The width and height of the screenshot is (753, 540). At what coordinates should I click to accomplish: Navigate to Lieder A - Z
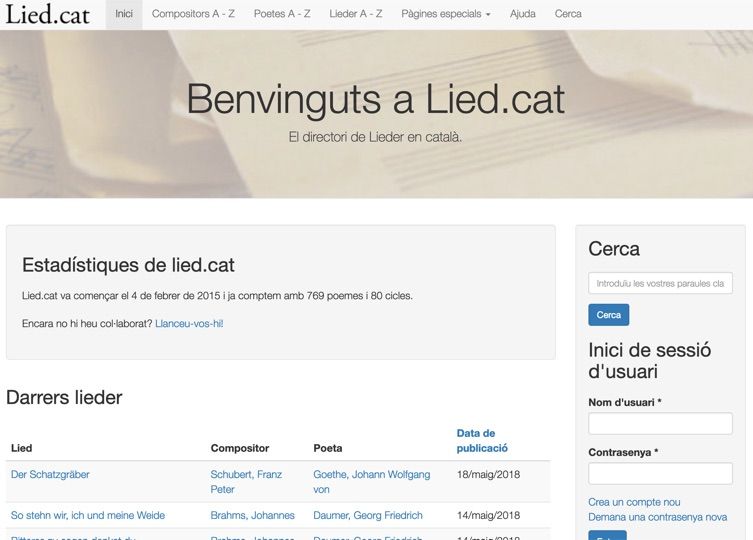pyautogui.click(x=356, y=14)
